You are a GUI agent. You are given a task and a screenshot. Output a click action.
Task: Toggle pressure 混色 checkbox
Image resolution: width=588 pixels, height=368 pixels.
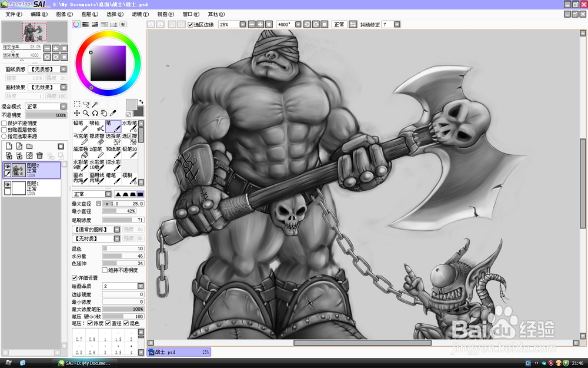pyautogui.click(x=126, y=323)
